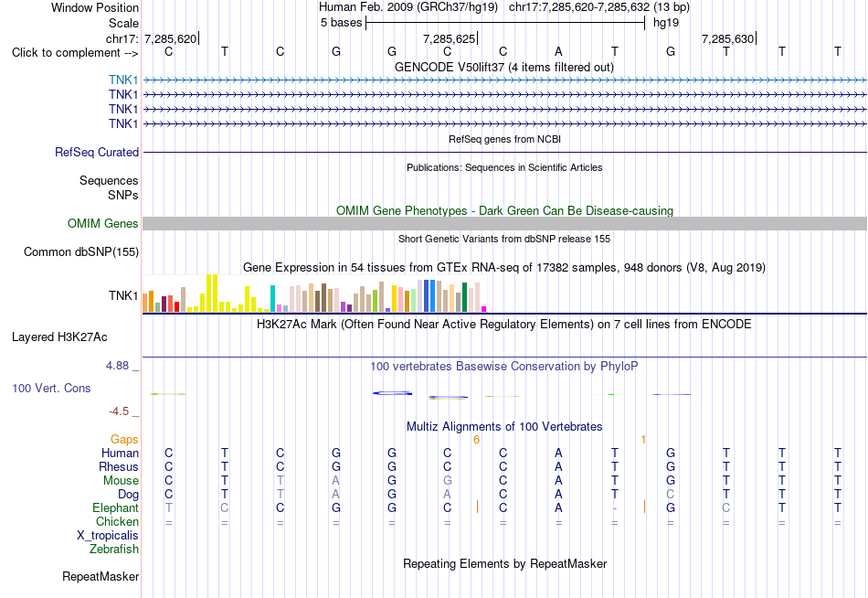This screenshot has width=868, height=598.
Task: Click the '5 bases' scale label
Action: [341, 23]
